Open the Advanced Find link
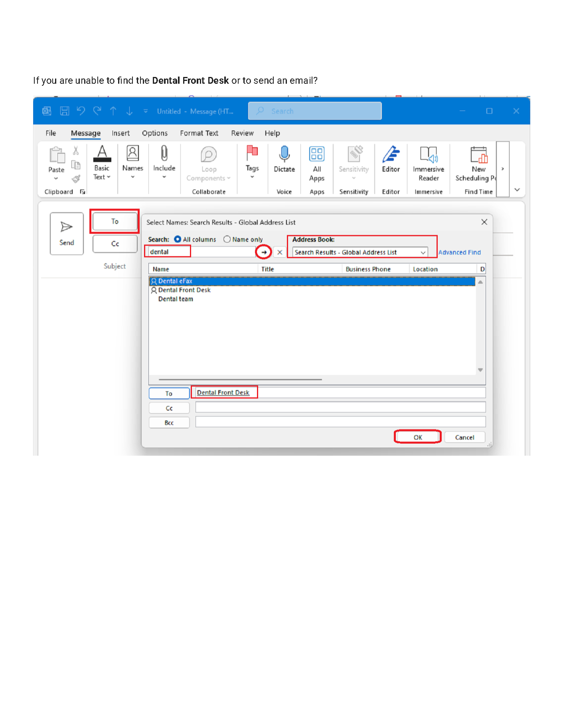This screenshot has width=563, height=728. click(x=459, y=252)
